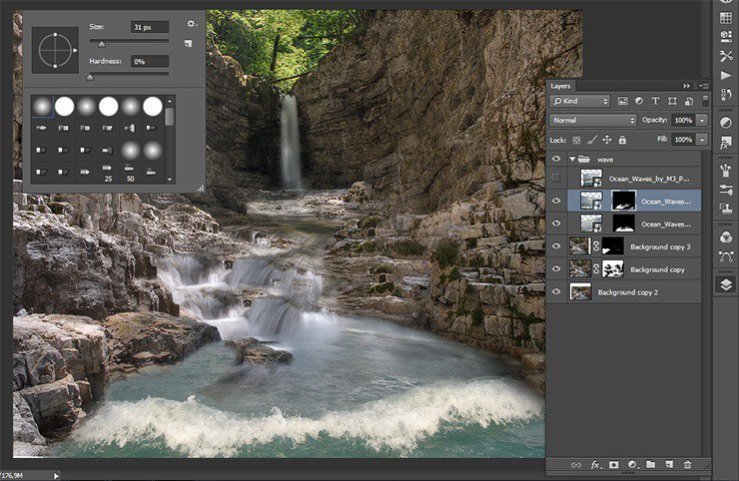The image size is (739, 481).
Task: Click the add layer style fx icon
Action: point(595,464)
